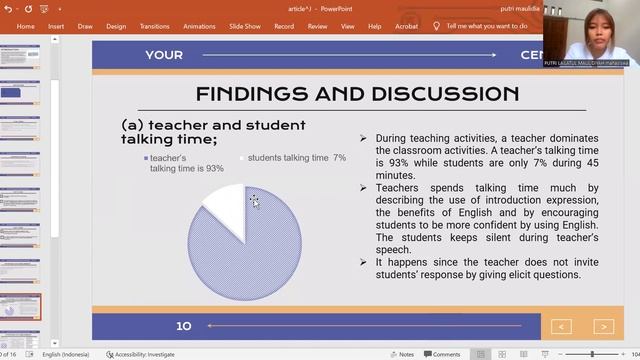Viewport: 640px width, 360px height.
Task: Click the 'Tell me what you want to do' box
Action: pyautogui.click(x=487, y=26)
